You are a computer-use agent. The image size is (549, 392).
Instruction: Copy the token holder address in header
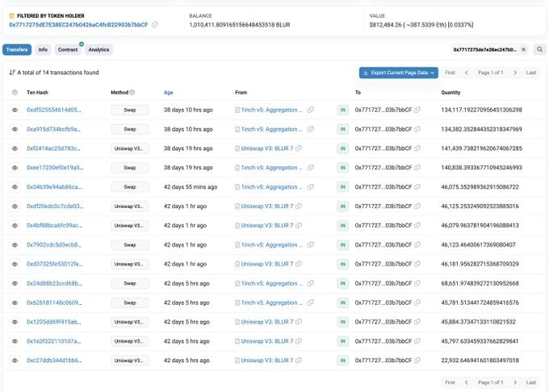click(x=155, y=25)
